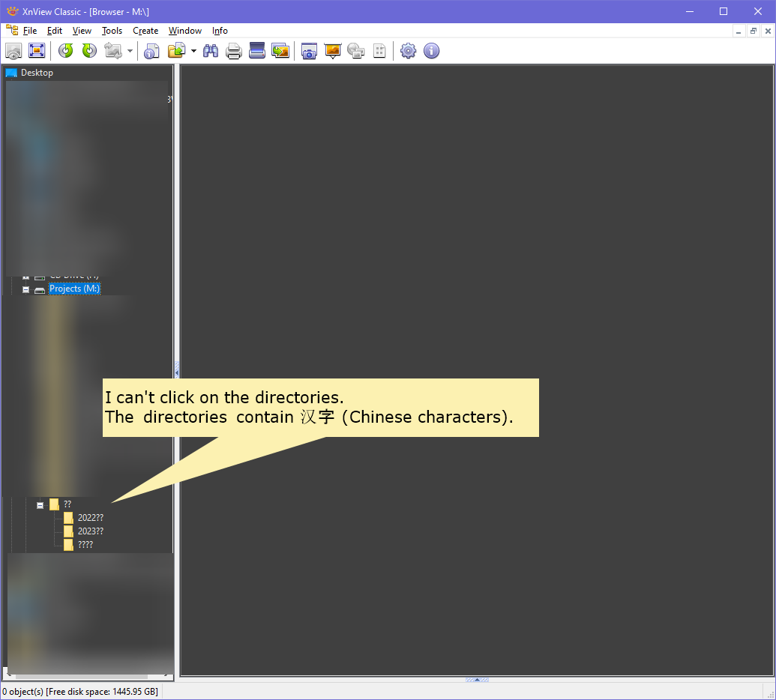Collapse the Projects (M:) drive node
Viewport: 776px width, 700px height.
coord(25,289)
